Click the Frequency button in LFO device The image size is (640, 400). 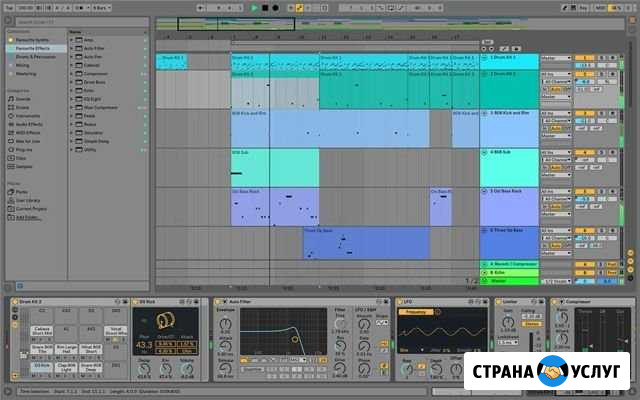[416, 312]
